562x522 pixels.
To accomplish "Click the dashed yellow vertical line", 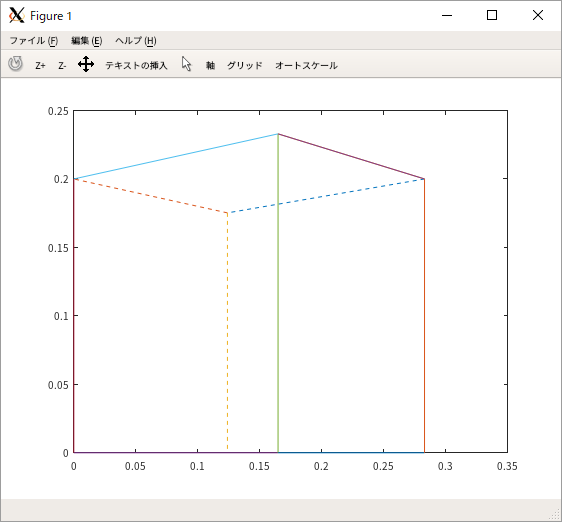I will 227,331.
